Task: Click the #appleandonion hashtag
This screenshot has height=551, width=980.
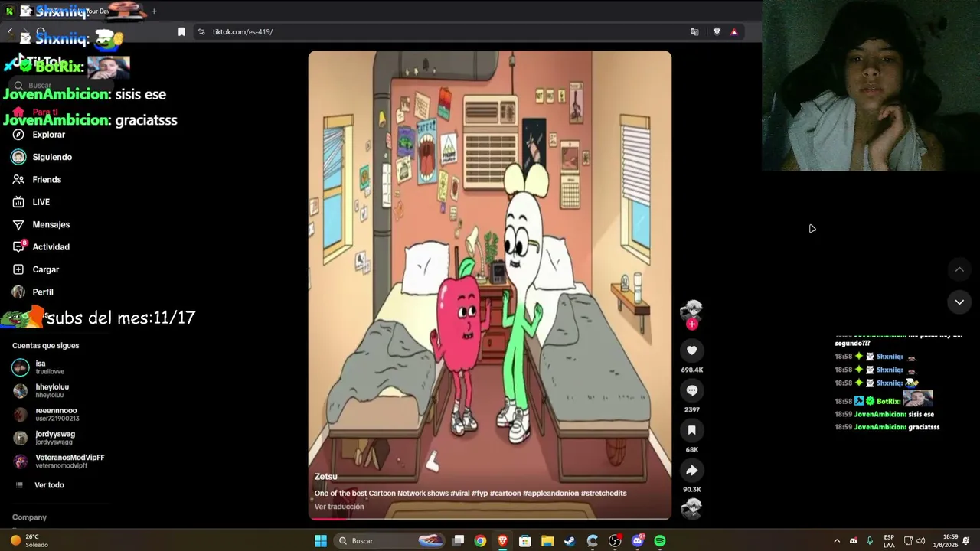Action: [x=550, y=494]
